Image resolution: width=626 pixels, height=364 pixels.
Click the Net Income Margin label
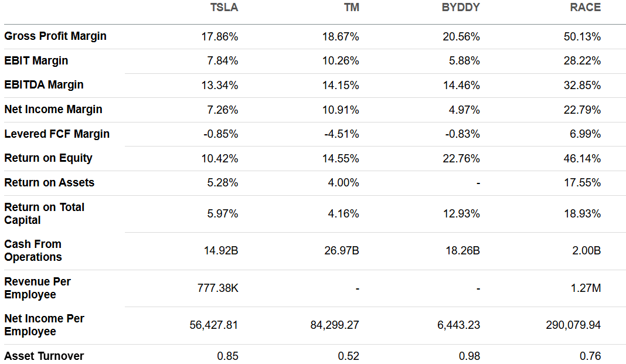pyautogui.click(x=53, y=110)
